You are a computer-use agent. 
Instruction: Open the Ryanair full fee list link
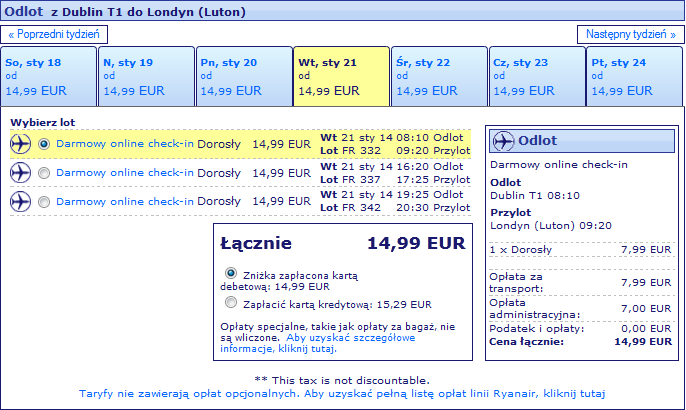[342, 394]
